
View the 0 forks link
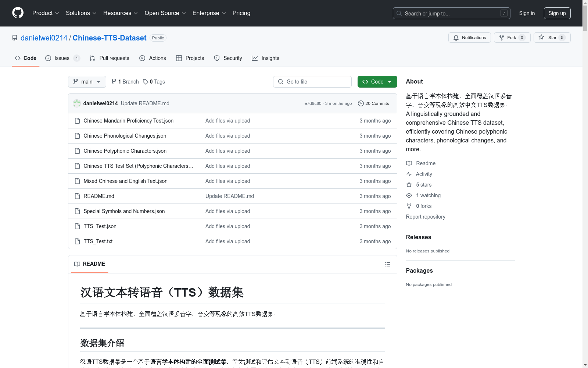coord(419,206)
